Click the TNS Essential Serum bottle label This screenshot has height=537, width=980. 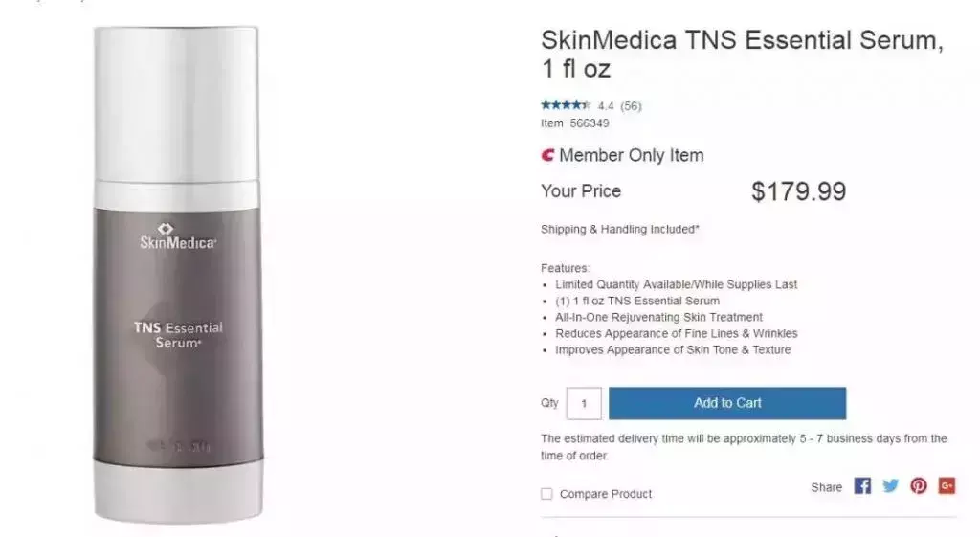click(x=178, y=335)
